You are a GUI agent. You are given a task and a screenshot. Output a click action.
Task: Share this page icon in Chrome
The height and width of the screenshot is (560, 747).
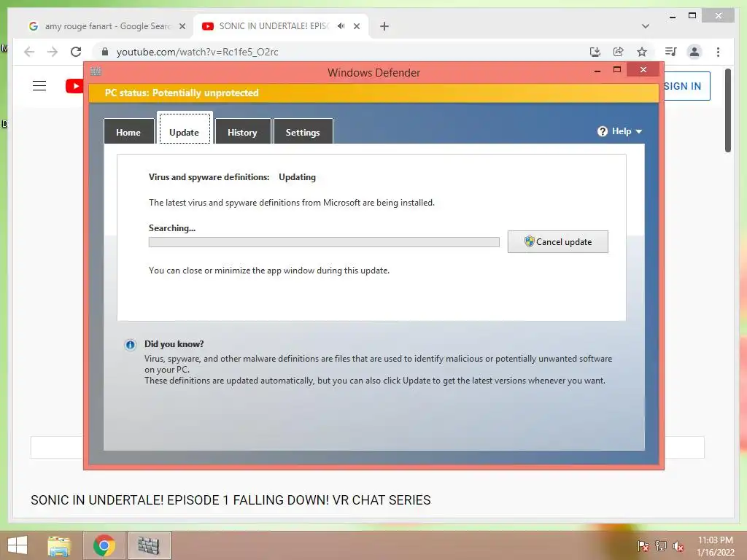point(619,52)
